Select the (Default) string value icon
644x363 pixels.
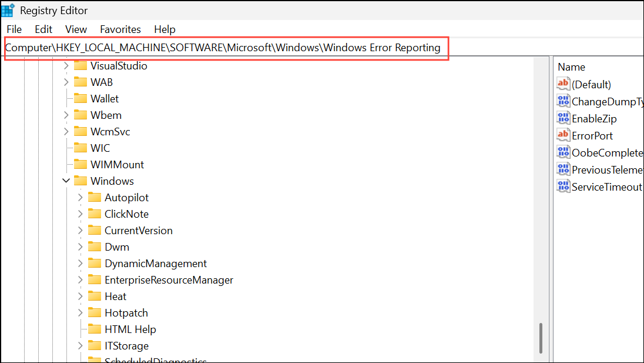click(x=563, y=84)
